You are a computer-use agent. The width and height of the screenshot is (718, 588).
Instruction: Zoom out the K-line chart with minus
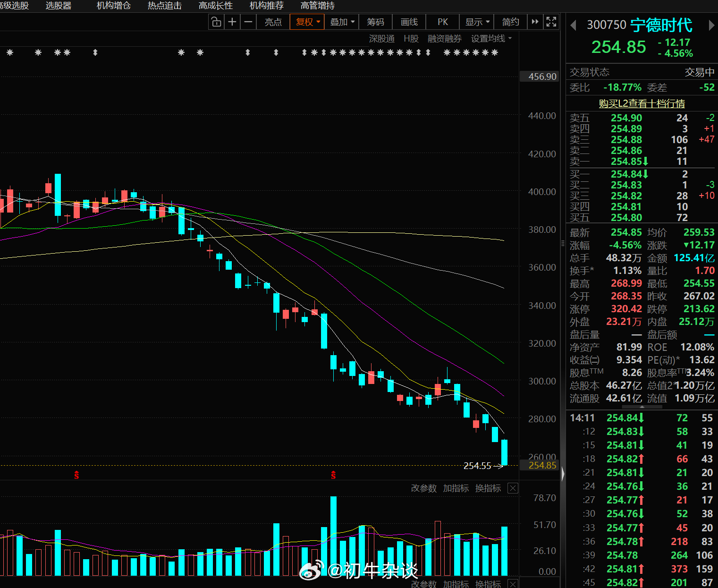[248, 22]
